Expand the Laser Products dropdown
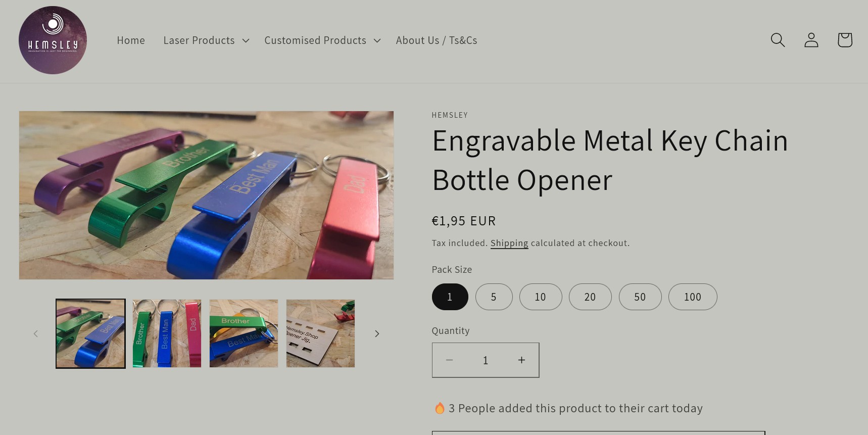868x435 pixels. 206,40
